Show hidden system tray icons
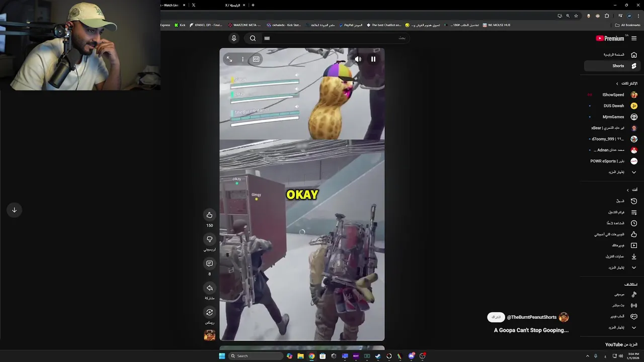The image size is (644, 362). pyautogui.click(x=587, y=356)
